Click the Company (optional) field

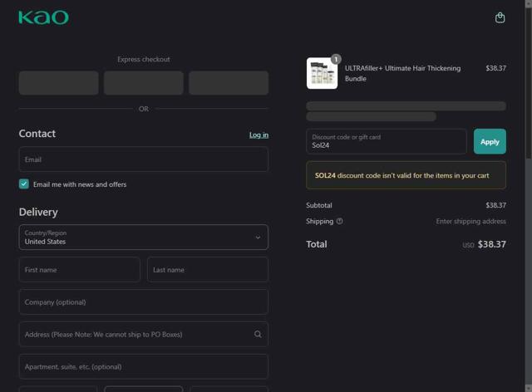pos(144,301)
